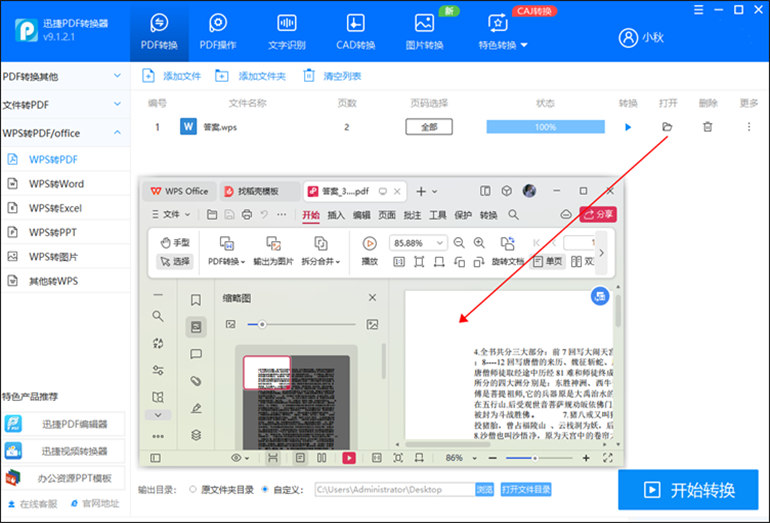
Task: Select 原文件夹目录 radio button
Action: (x=192, y=489)
